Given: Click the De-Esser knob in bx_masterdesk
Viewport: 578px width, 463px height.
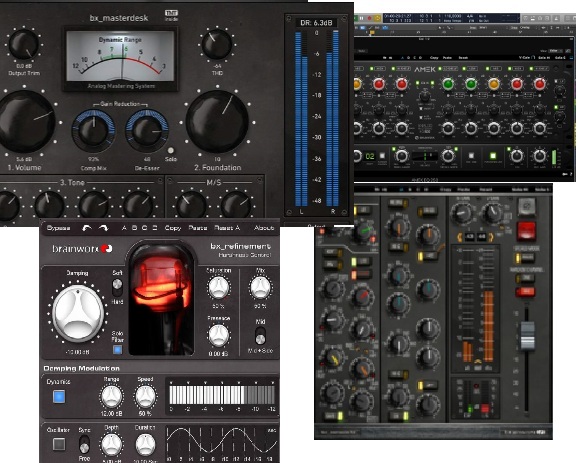Looking at the screenshot, I should tap(147, 132).
